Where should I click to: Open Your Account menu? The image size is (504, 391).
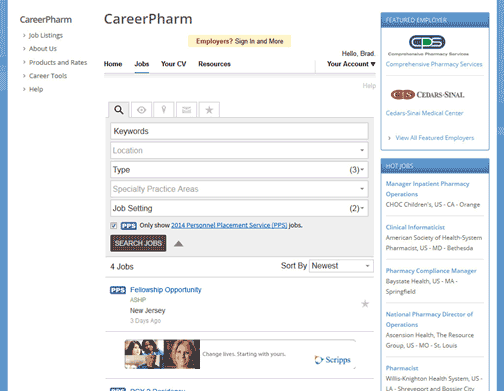tap(351, 64)
